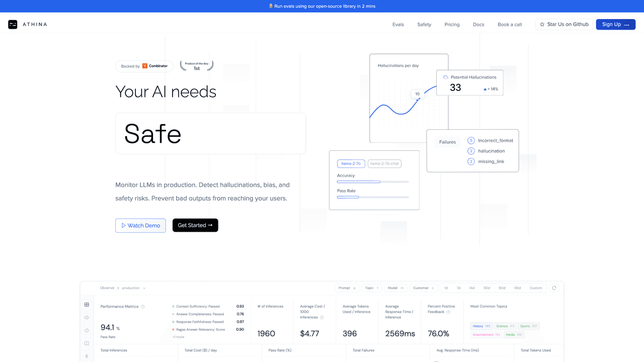Click the Product of the day laurel badge
This screenshot has width=644, height=362.
[x=197, y=66]
